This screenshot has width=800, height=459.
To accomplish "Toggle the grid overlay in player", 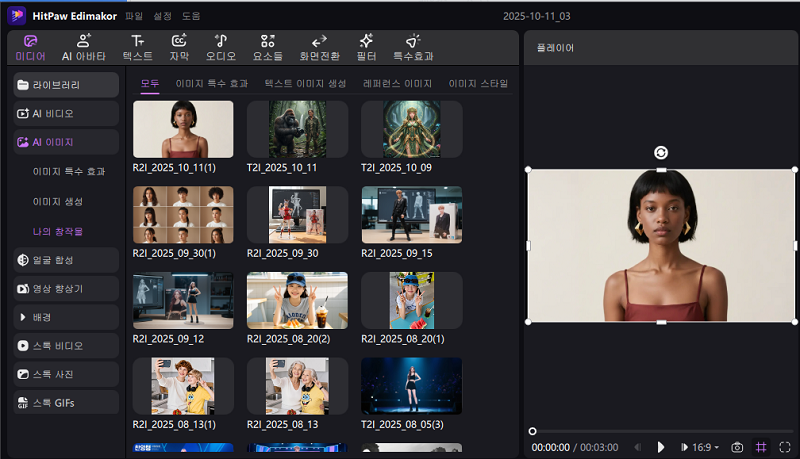I will (761, 447).
